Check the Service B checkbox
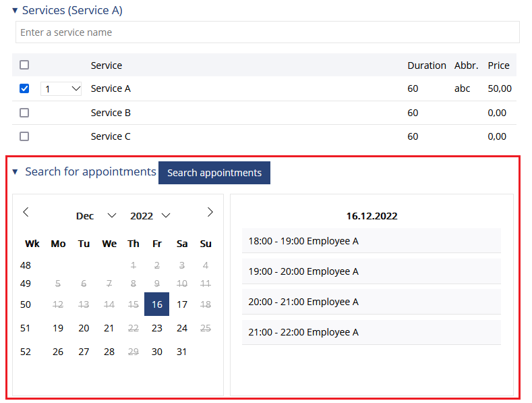This screenshot has height=403, width=532. tap(24, 113)
